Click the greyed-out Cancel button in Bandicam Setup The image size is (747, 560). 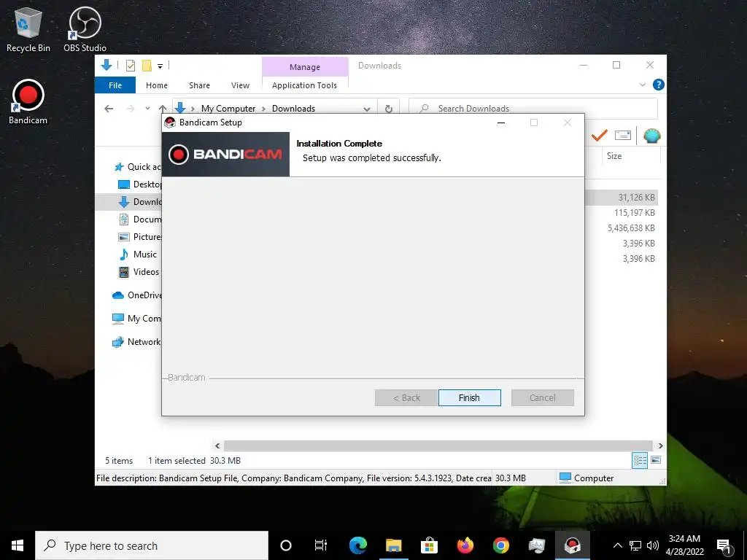pos(542,397)
